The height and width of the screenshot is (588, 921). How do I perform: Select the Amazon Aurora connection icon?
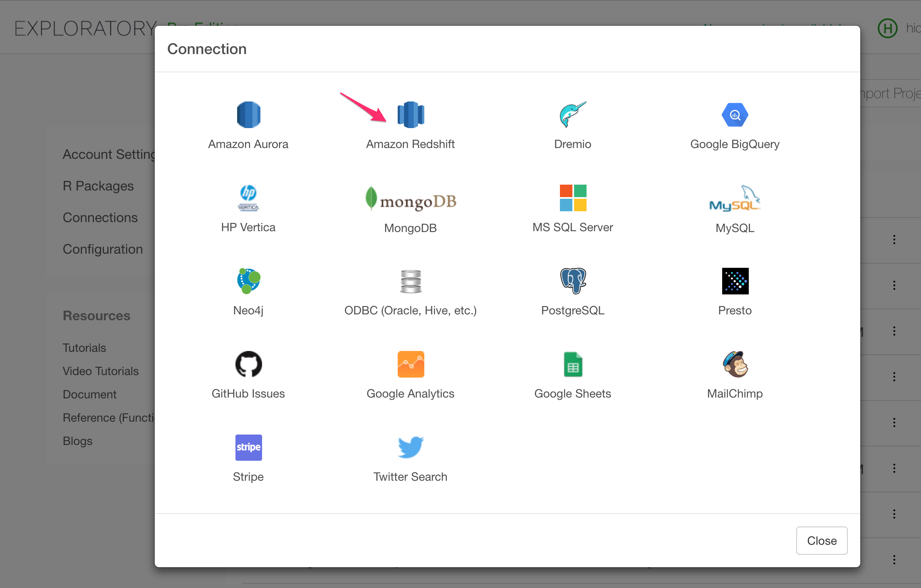[248, 115]
